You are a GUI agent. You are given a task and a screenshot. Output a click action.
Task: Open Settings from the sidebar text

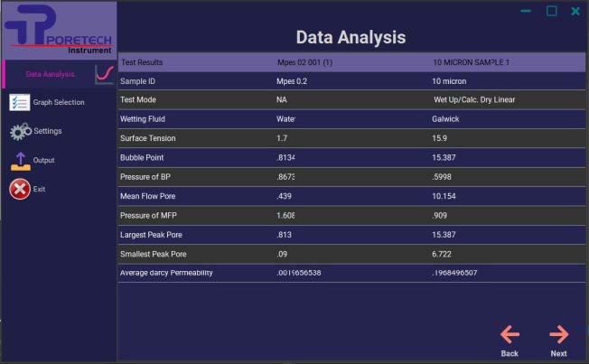[x=48, y=132]
